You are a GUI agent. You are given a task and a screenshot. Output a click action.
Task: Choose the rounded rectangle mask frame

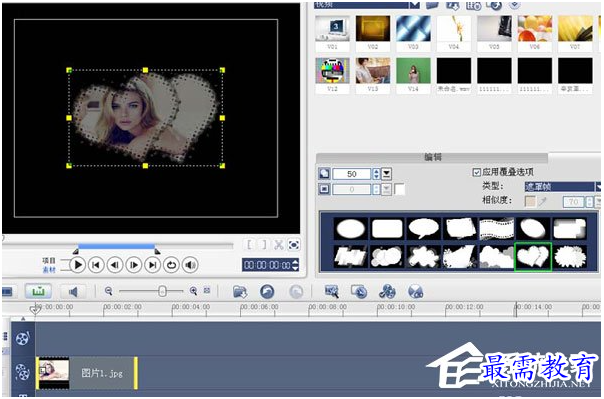coord(387,228)
